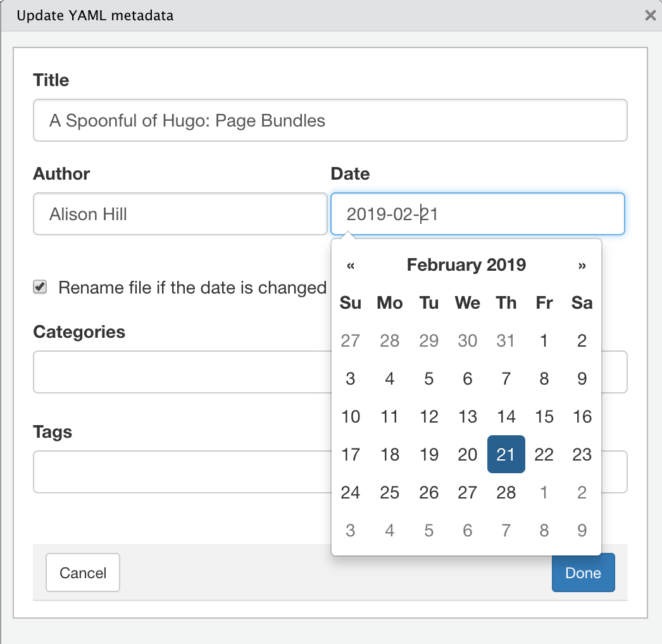Open the Tags selection box
This screenshot has width=662, height=644.
pos(182,472)
